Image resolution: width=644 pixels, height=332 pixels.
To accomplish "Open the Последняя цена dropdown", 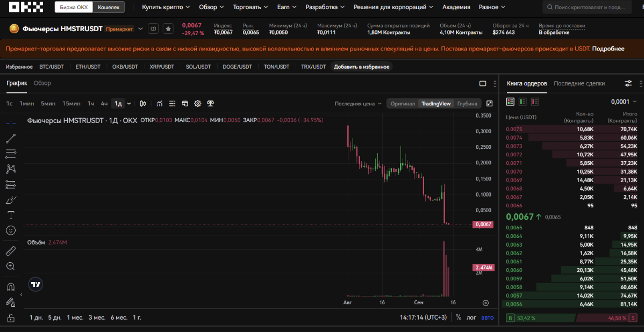I will tap(358, 104).
